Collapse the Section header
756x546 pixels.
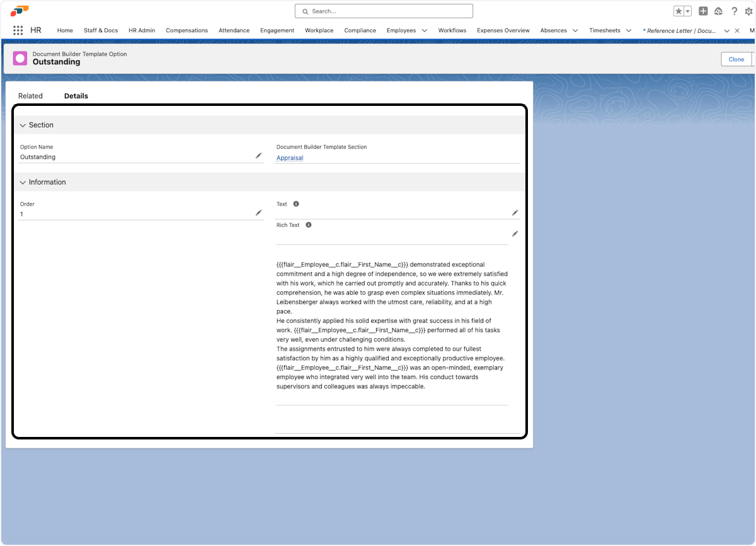[23, 125]
